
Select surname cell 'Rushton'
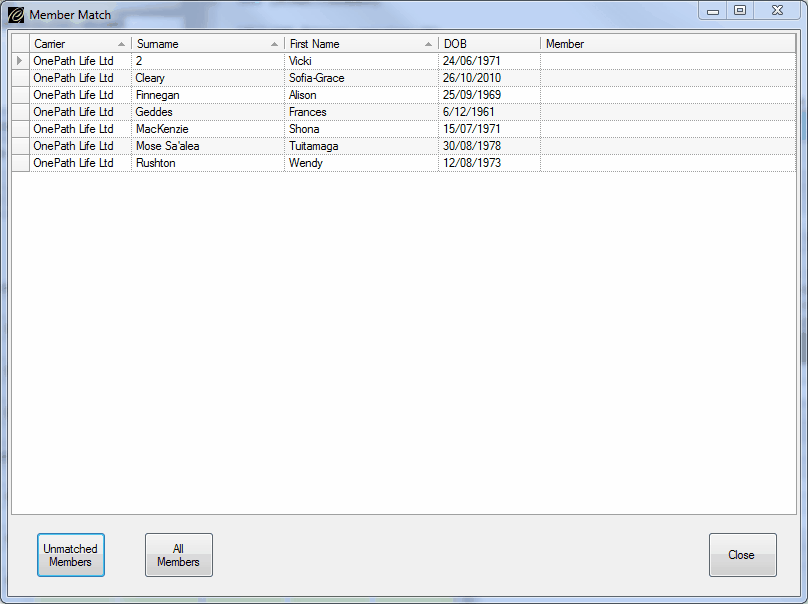tap(208, 163)
